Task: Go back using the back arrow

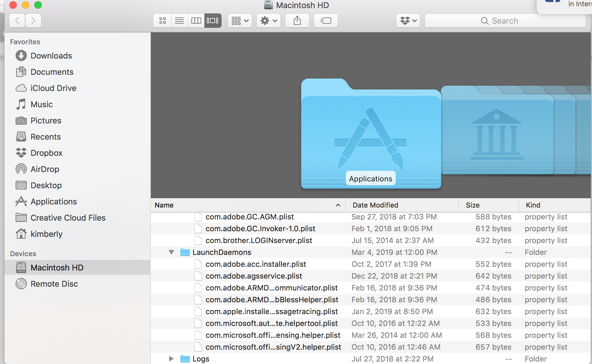Action: [17, 21]
